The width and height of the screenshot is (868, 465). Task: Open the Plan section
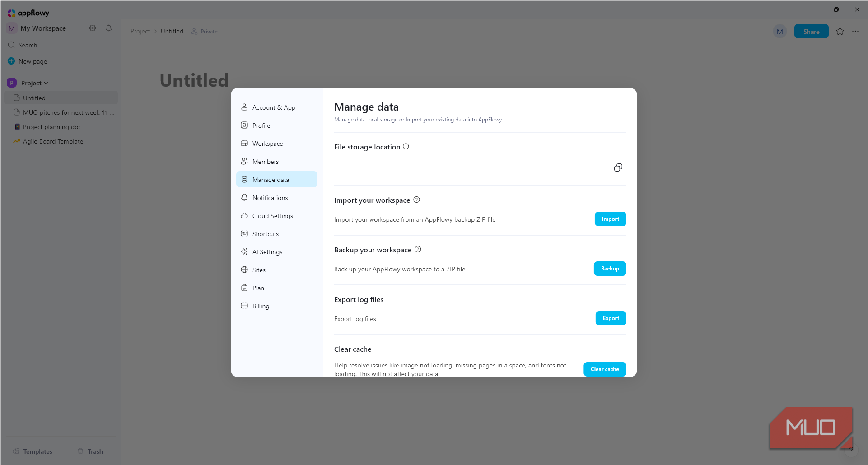(277, 288)
